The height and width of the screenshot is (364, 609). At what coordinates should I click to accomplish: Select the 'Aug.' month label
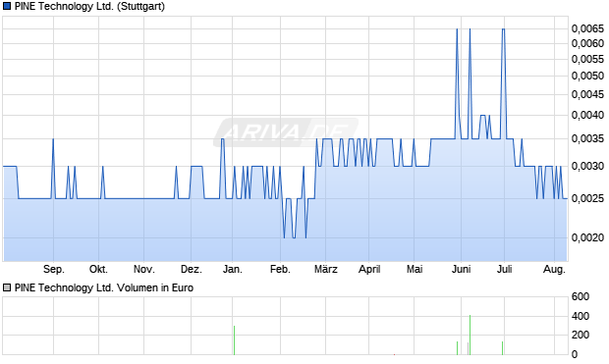click(x=554, y=269)
